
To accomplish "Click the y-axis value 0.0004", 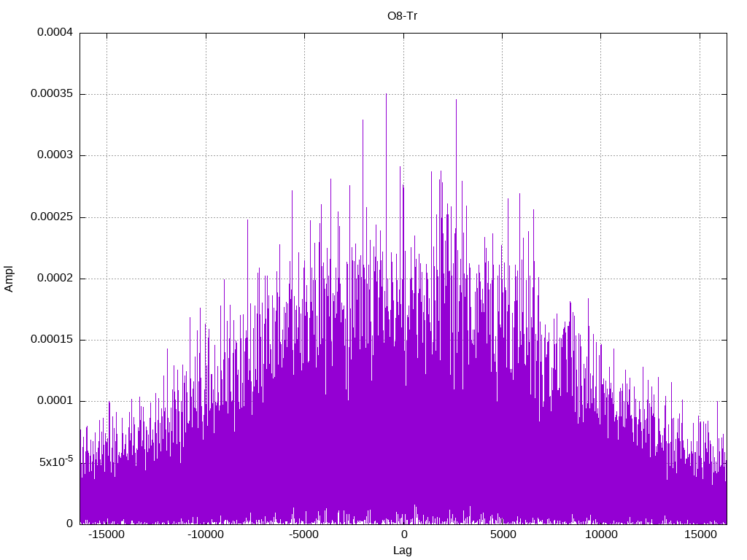I will pyautogui.click(x=55, y=32).
